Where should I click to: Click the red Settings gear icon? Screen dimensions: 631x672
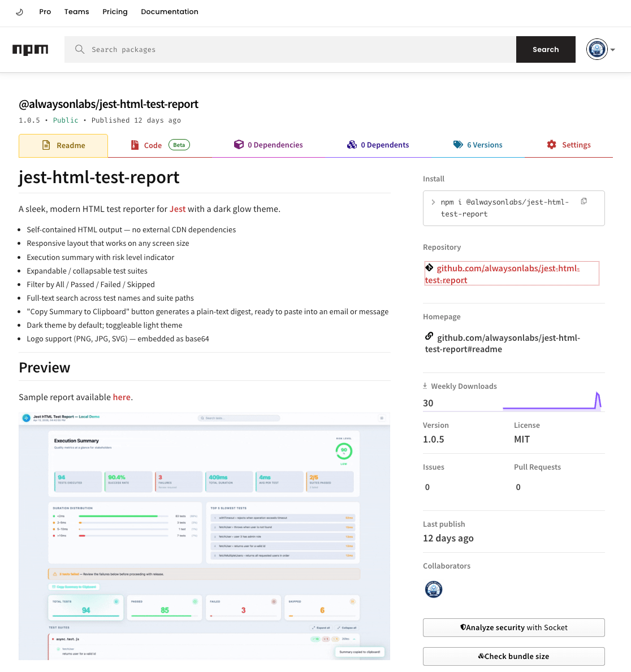[552, 145]
